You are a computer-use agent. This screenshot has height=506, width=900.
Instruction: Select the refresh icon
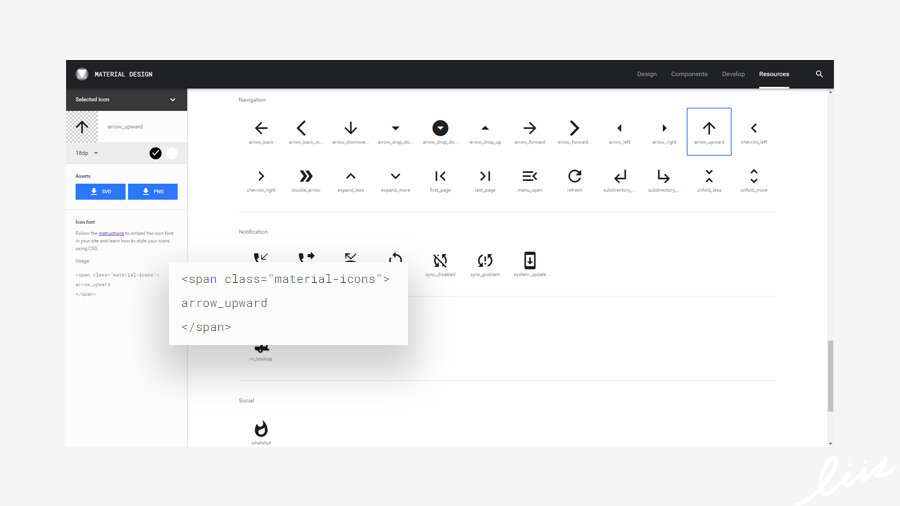pyautogui.click(x=575, y=176)
